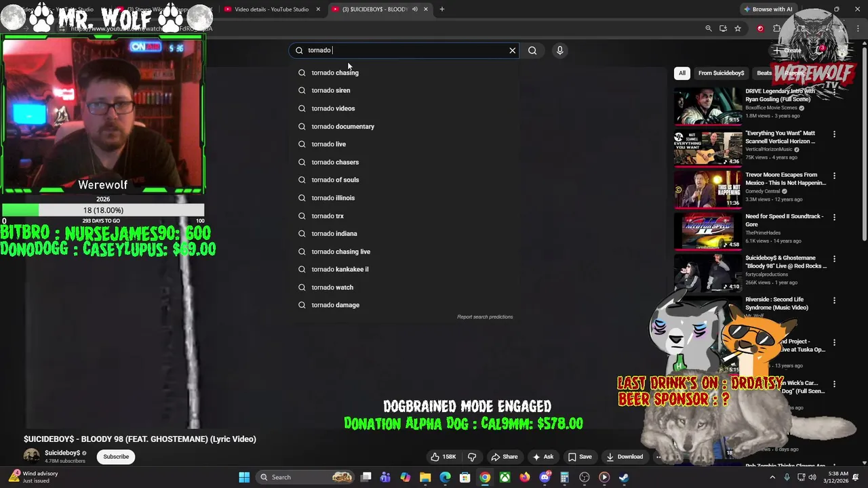
Task: Open Trevor Moore Escapes From Mexico thumbnail
Action: click(x=707, y=189)
